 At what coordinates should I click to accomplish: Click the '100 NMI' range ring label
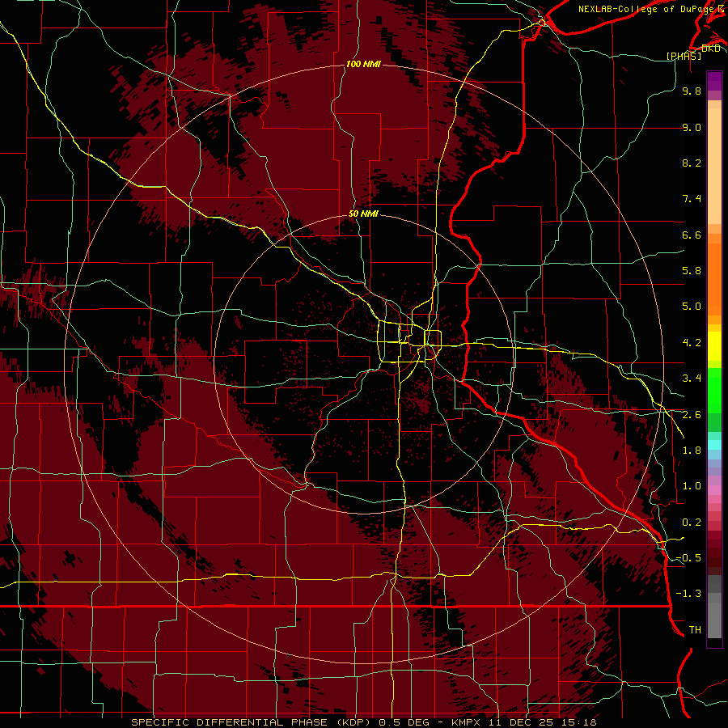click(x=363, y=64)
